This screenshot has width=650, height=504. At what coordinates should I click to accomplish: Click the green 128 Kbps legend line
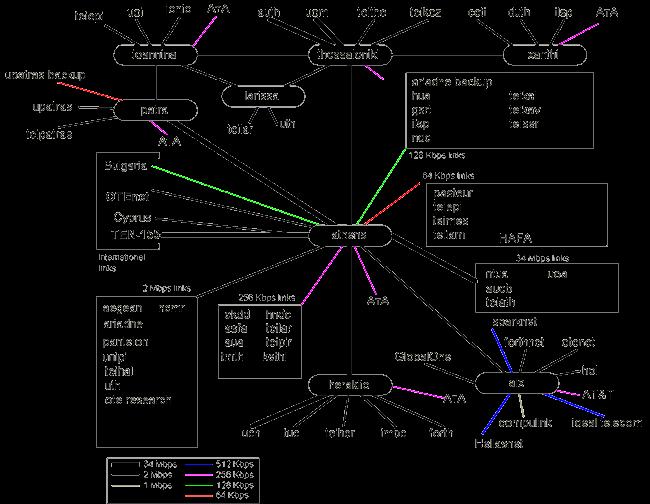click(x=199, y=485)
